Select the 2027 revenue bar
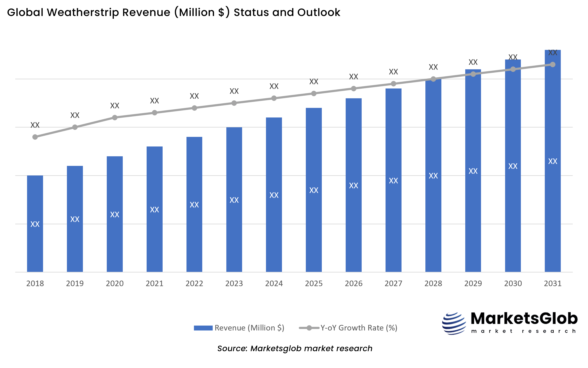 [393, 180]
